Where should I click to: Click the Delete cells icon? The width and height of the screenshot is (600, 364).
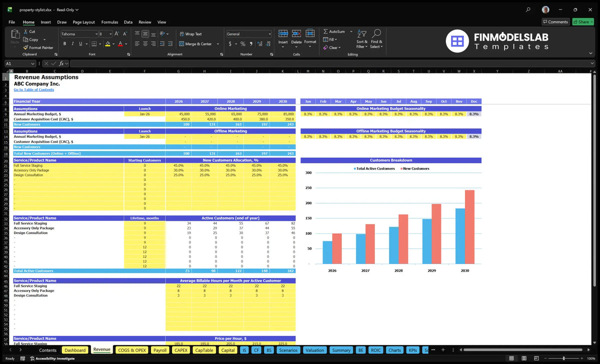coord(296,33)
